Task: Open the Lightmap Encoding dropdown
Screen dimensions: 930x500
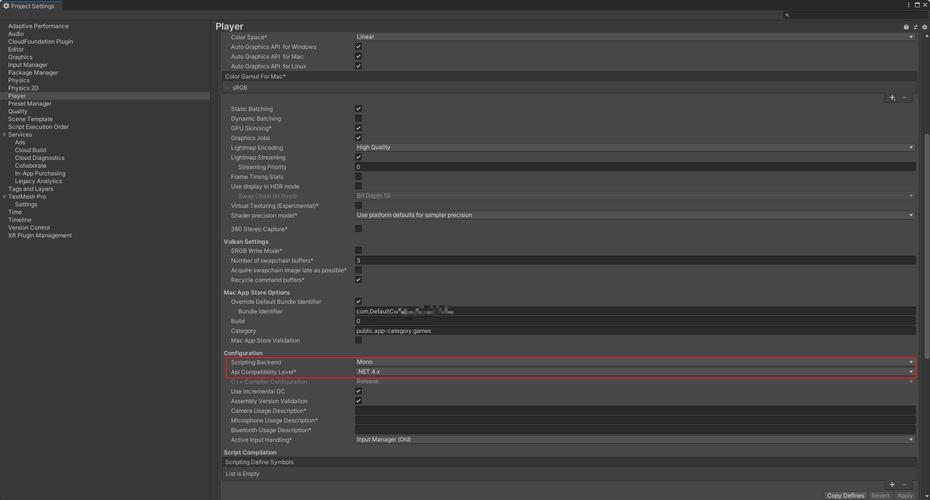Action: [x=635, y=148]
